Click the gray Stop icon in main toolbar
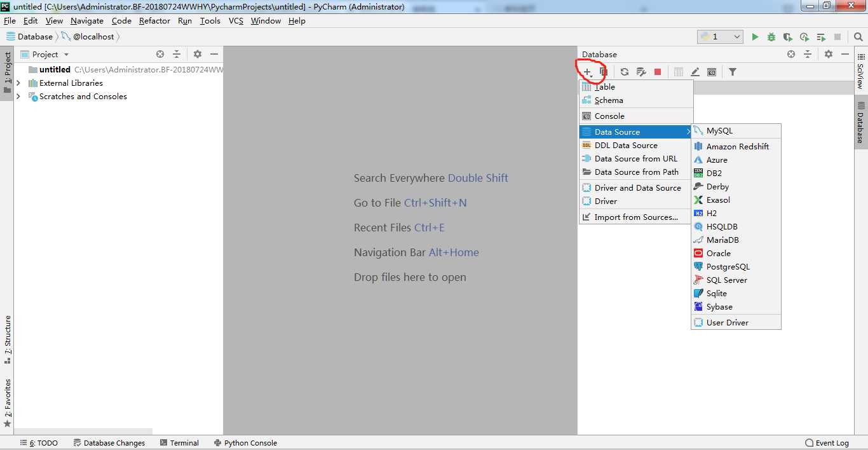 pyautogui.click(x=837, y=37)
